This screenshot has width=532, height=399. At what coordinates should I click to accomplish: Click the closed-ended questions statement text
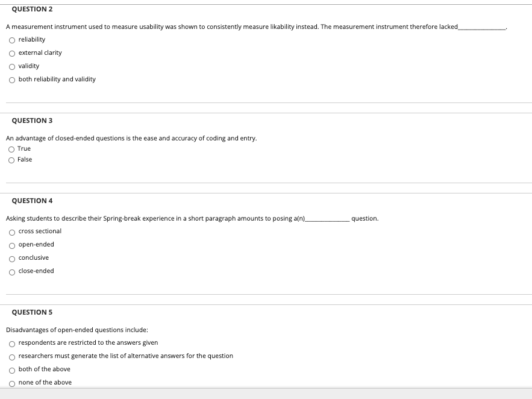[x=131, y=139]
